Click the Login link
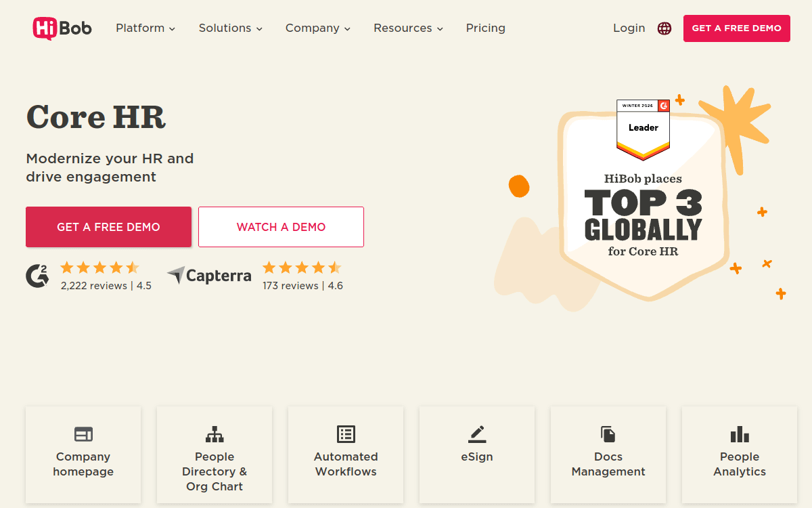Image resolution: width=812 pixels, height=508 pixels. coord(629,28)
